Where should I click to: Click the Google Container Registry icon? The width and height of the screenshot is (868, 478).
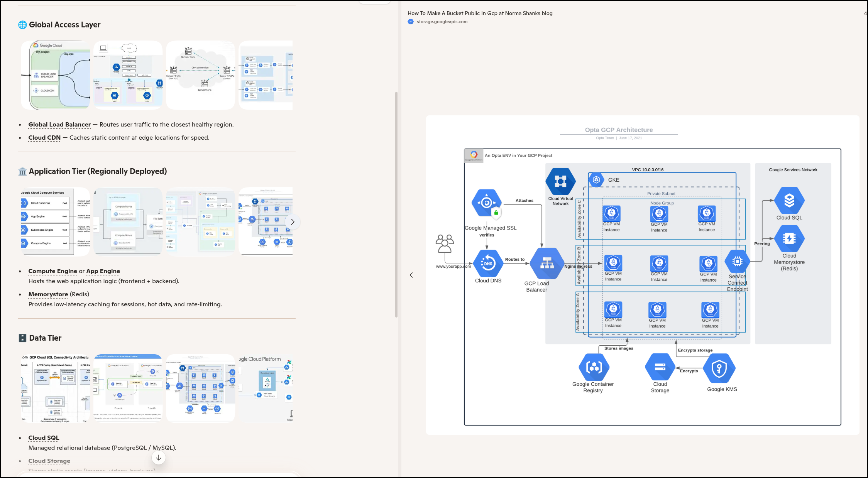(594, 367)
